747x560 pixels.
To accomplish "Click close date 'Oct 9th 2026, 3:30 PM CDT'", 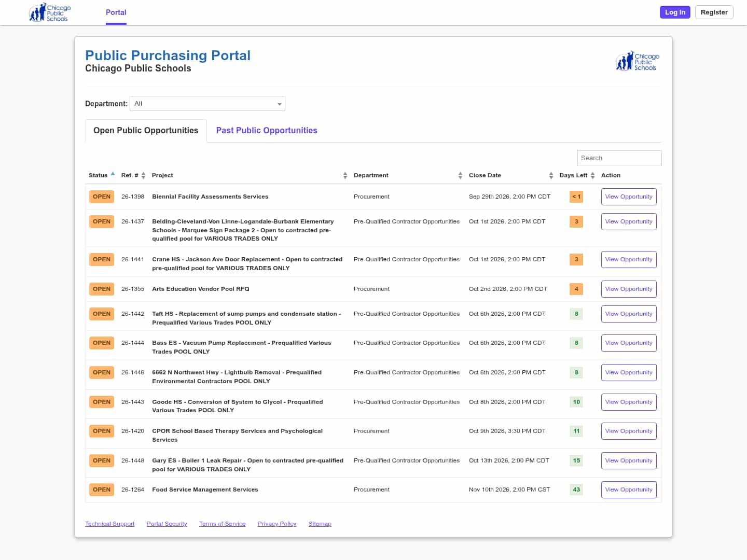I will [x=507, y=431].
